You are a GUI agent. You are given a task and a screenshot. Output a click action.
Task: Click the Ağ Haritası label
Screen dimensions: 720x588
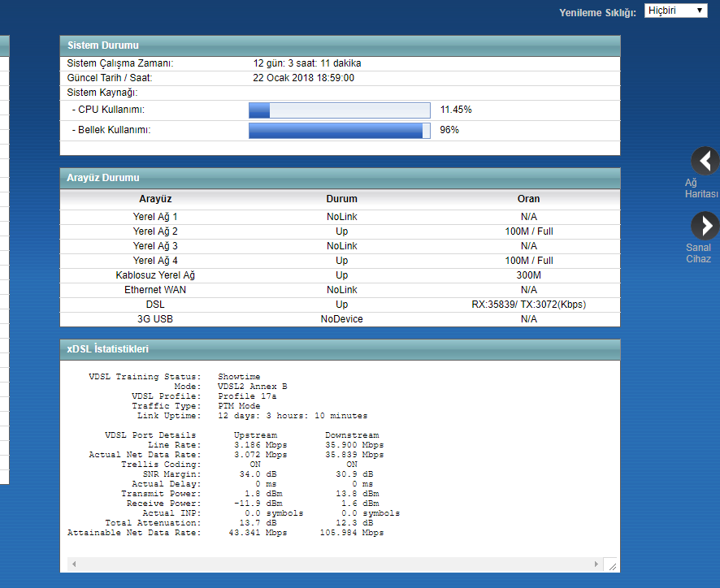coord(701,188)
